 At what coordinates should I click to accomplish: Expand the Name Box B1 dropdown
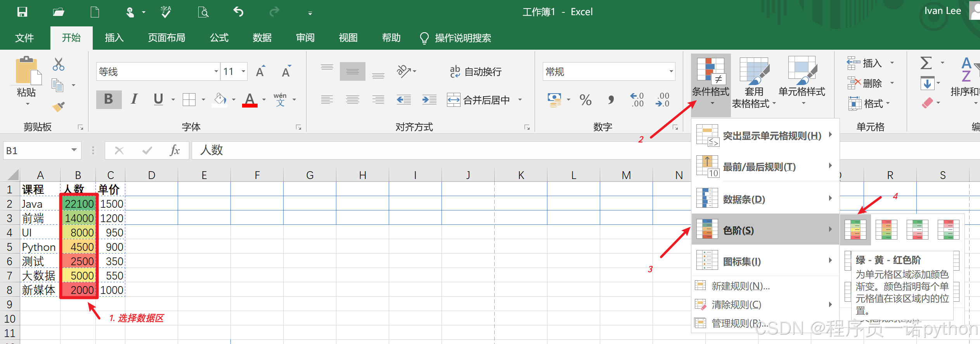[74, 150]
